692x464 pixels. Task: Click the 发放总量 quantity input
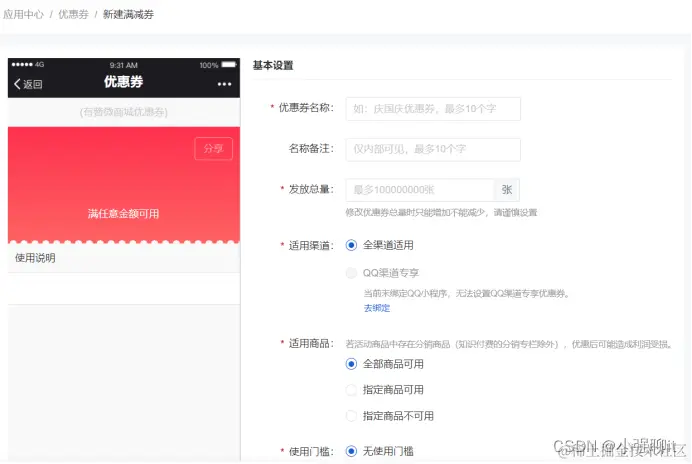pyautogui.click(x=420, y=190)
